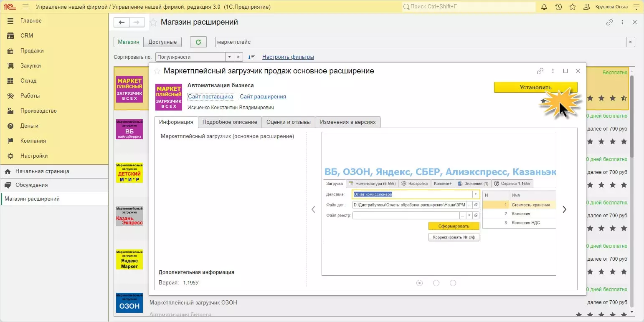Follow the Сайт расширения link
644x322 pixels.
tap(263, 97)
